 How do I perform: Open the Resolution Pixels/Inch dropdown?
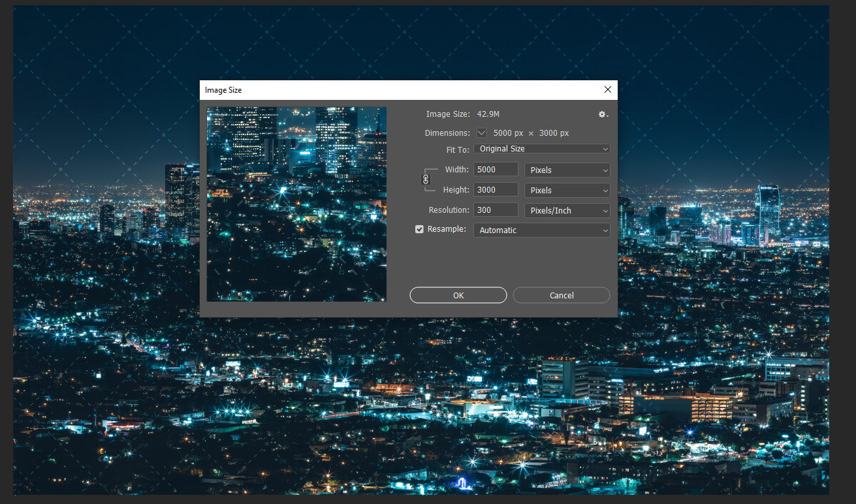pos(567,210)
